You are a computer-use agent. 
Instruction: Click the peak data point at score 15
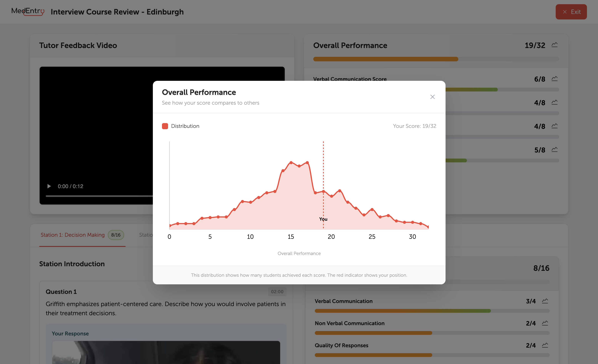click(x=291, y=163)
